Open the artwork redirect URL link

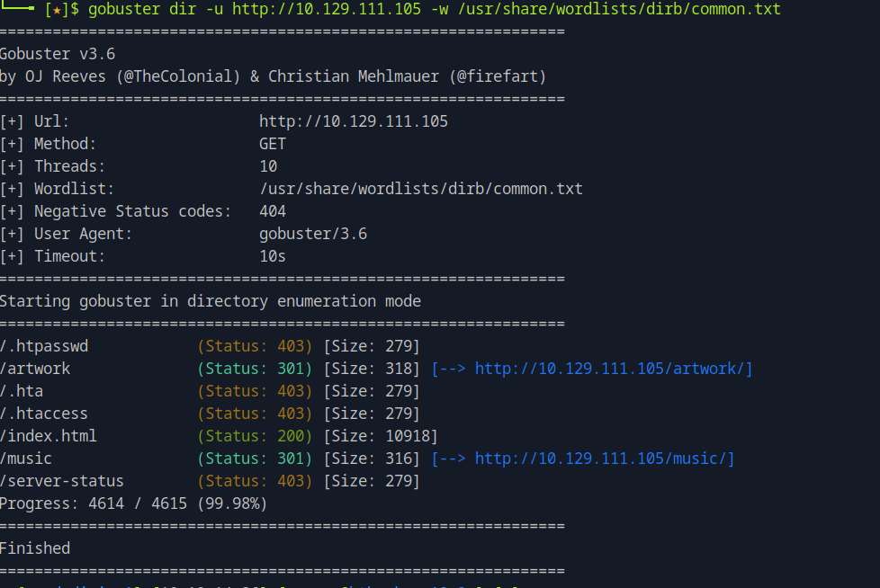(612, 369)
